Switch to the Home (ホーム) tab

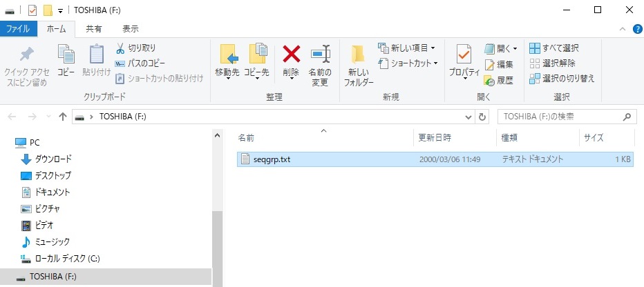(x=56, y=29)
